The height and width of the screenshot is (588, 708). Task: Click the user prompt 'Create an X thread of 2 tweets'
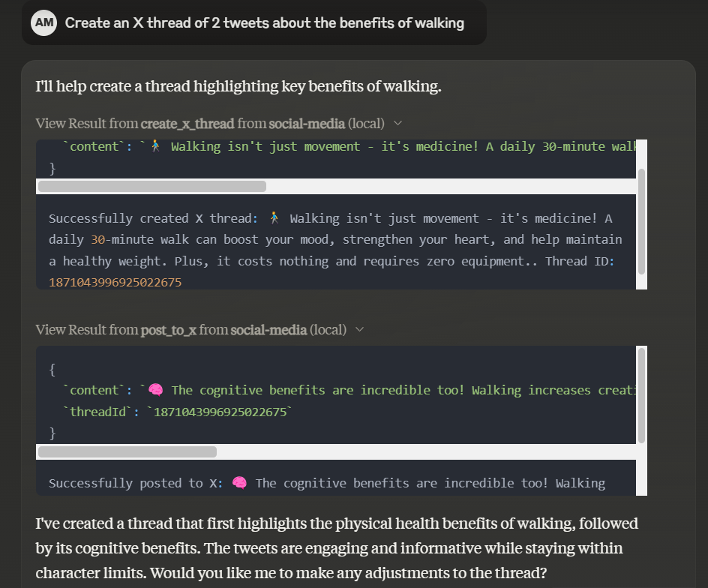coord(264,22)
